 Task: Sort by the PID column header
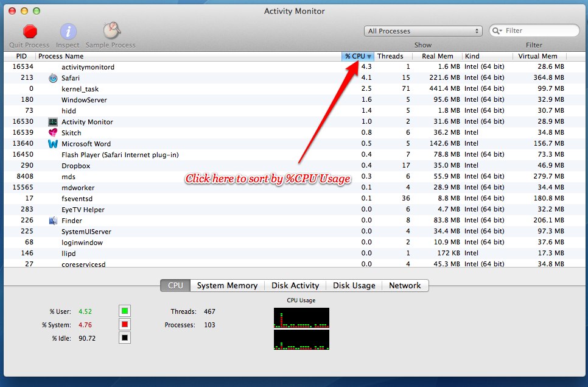20,56
